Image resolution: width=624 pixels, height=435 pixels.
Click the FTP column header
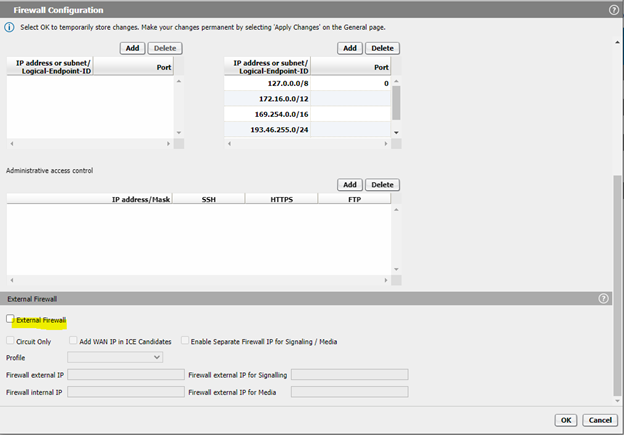pyautogui.click(x=354, y=199)
